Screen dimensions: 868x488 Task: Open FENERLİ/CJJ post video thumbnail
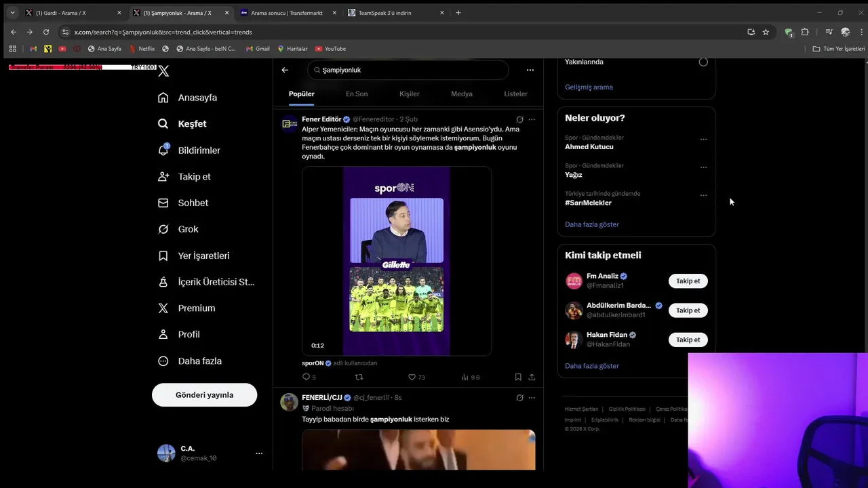pyautogui.click(x=418, y=450)
